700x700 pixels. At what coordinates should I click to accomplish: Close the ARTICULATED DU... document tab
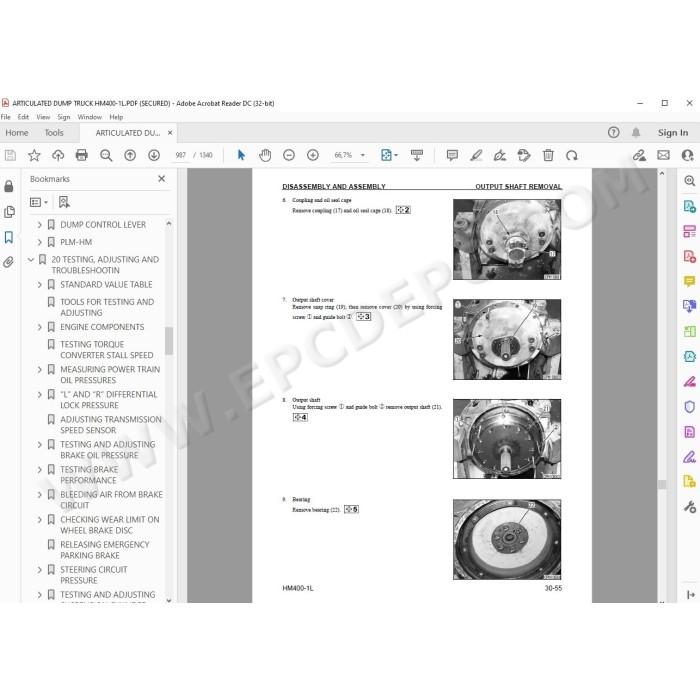click(x=170, y=133)
